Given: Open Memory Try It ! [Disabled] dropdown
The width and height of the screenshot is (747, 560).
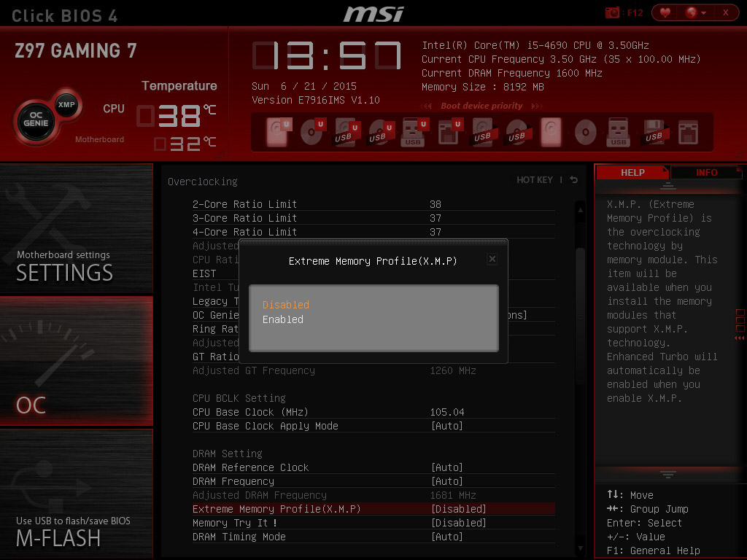Looking at the screenshot, I should pyautogui.click(x=458, y=523).
